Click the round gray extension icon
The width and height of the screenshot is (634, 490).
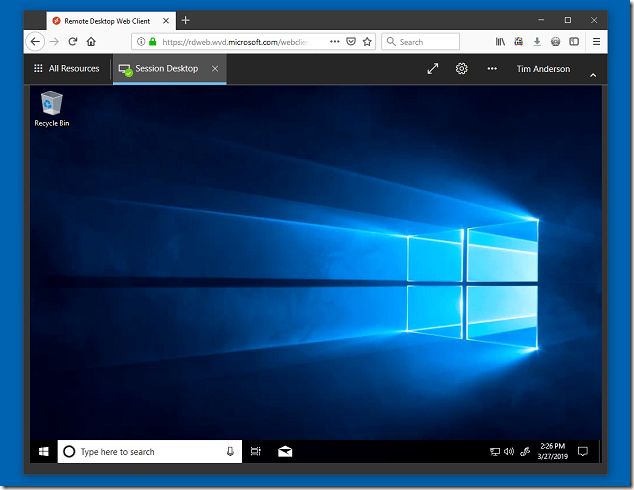[x=556, y=42]
